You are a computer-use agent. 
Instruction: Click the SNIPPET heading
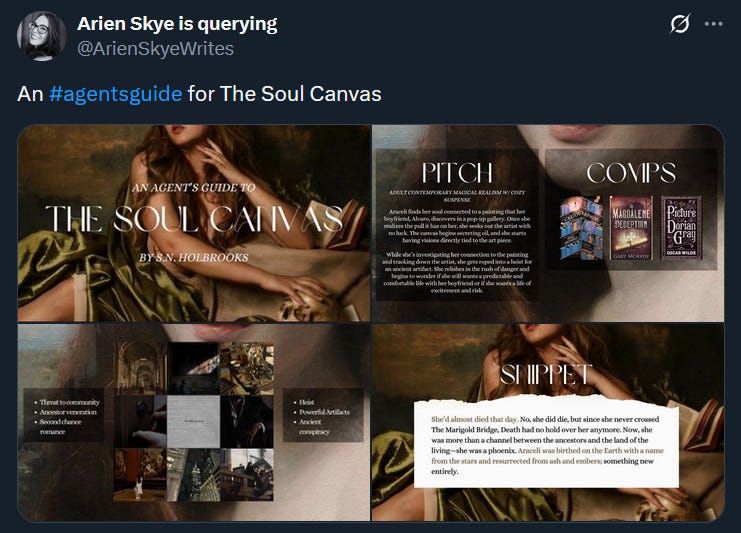pos(545,375)
